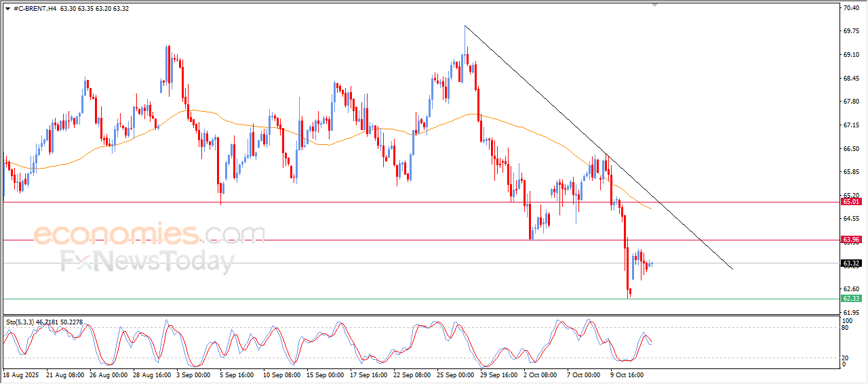Image resolution: width=868 pixels, height=384 pixels.
Task: Click the green 62.33 price tag
Action: 850,299
